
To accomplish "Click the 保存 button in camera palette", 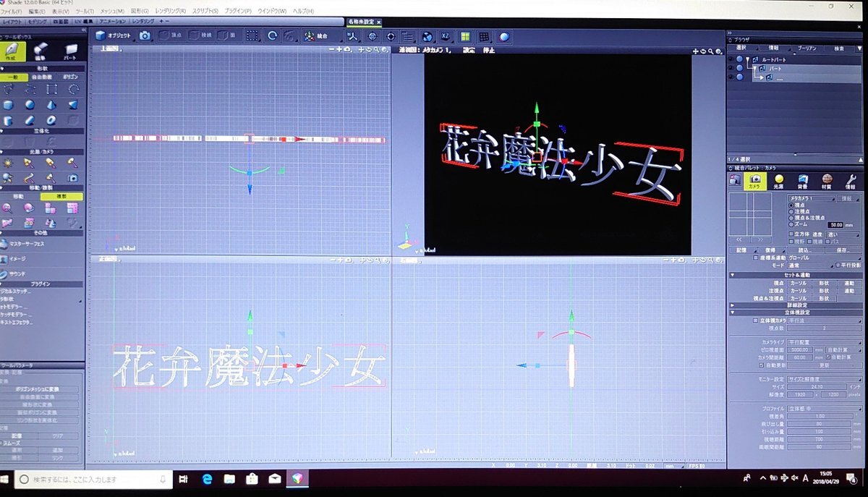I will tap(841, 250).
